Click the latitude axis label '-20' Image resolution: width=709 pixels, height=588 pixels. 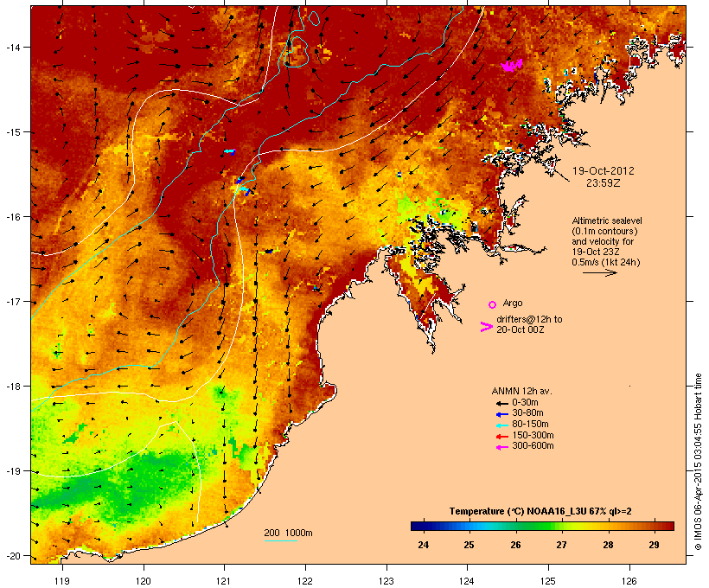[x=12, y=556]
